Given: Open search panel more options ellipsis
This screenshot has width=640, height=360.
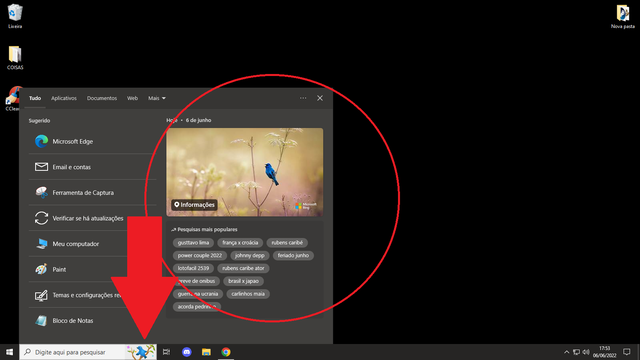Looking at the screenshot, I should tap(303, 98).
